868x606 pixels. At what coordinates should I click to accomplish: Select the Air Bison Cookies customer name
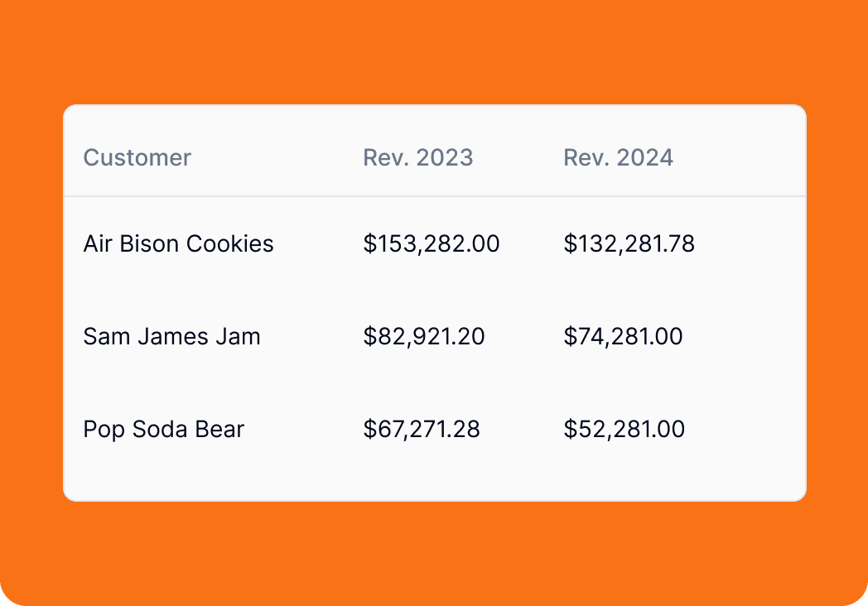[x=178, y=243]
